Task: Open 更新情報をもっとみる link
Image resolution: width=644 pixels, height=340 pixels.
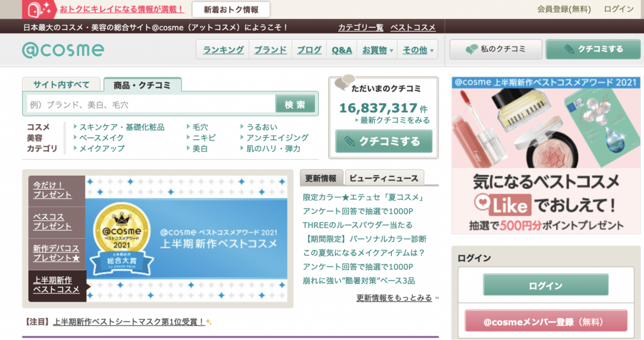Action: (394, 298)
